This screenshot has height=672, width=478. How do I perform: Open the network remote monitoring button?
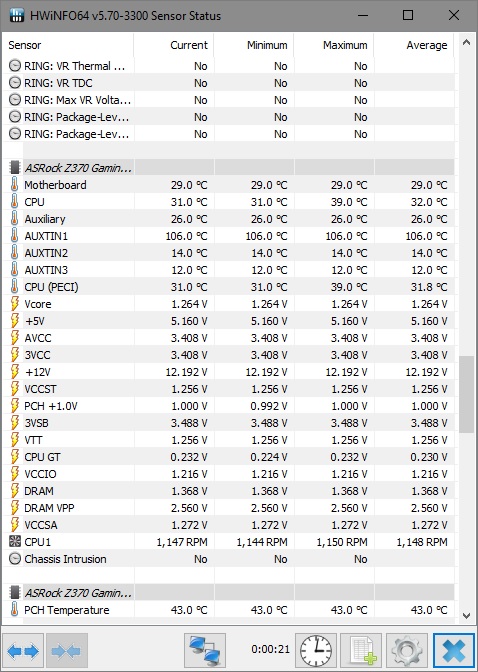205,651
